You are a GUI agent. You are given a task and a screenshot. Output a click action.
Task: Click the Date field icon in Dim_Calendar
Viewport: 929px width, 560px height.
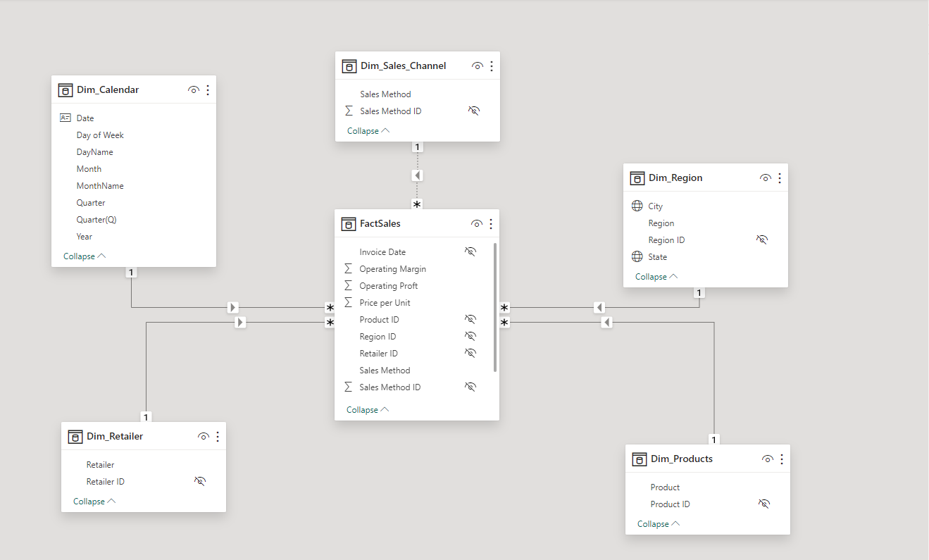66,118
